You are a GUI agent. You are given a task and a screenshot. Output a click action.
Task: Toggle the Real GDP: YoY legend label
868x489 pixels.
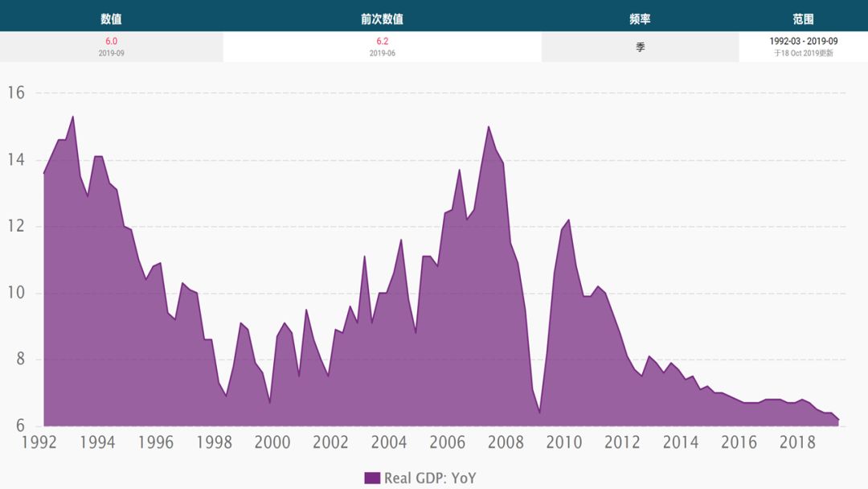(430, 478)
